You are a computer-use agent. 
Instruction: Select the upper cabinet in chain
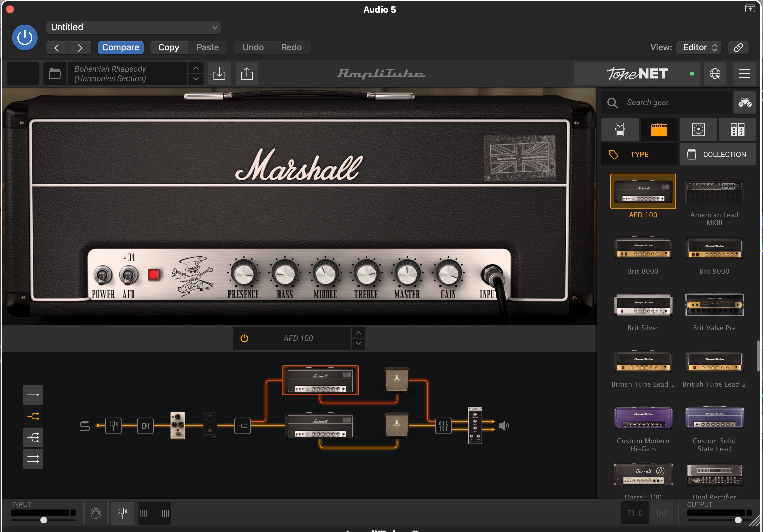[x=397, y=380]
